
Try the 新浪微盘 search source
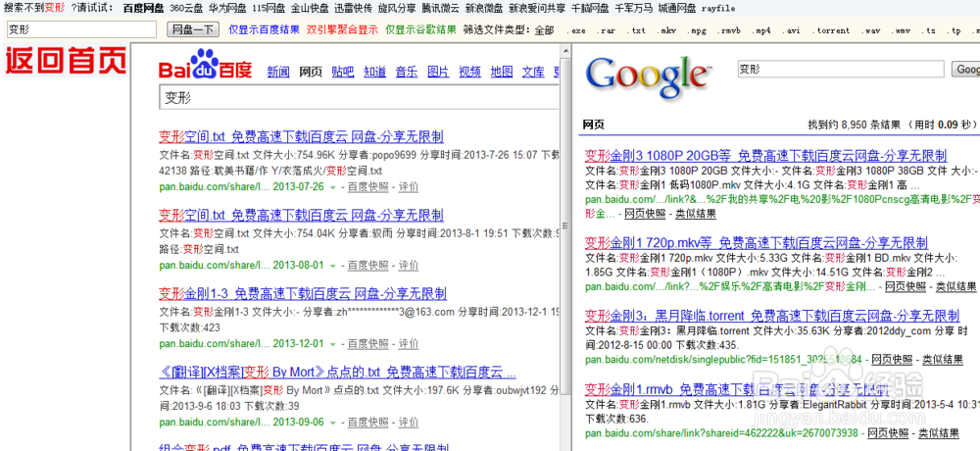click(x=484, y=8)
